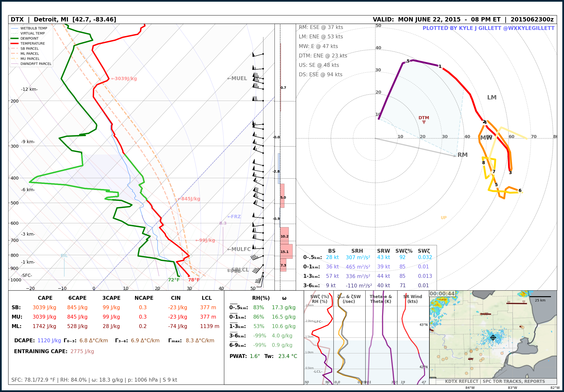Click the ←3039J/kg CAPE annotation on skew-T
The width and height of the screenshot is (564, 392).
pyautogui.click(x=124, y=78)
